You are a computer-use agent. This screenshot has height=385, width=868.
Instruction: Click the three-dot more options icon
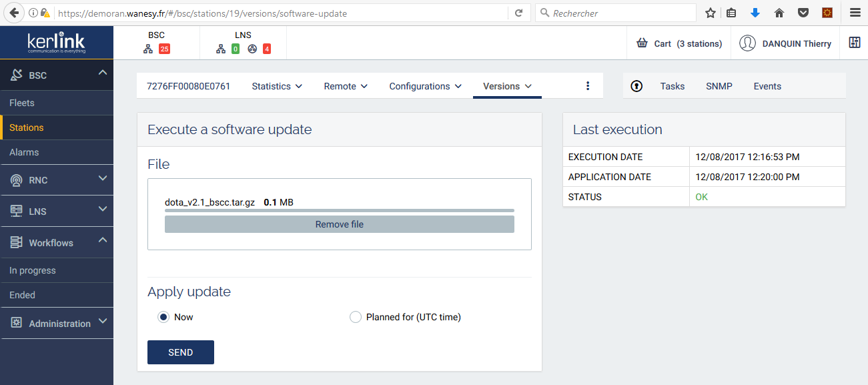click(x=588, y=86)
